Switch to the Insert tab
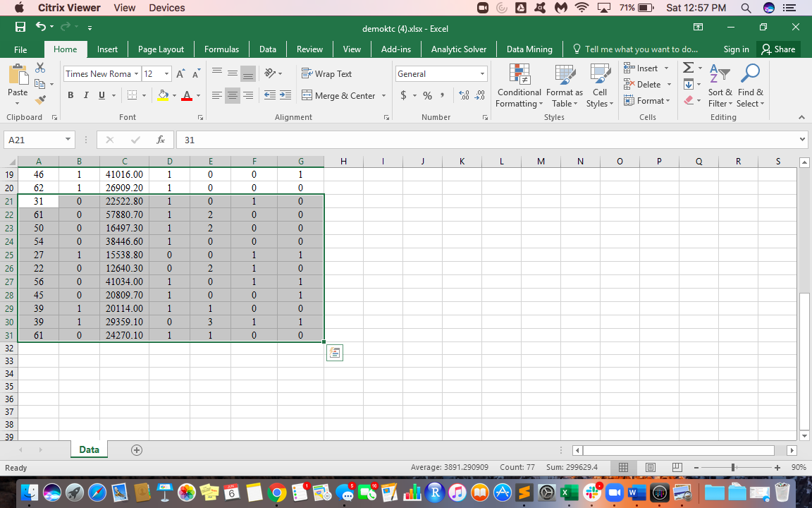Image resolution: width=812 pixels, height=508 pixels. point(107,49)
